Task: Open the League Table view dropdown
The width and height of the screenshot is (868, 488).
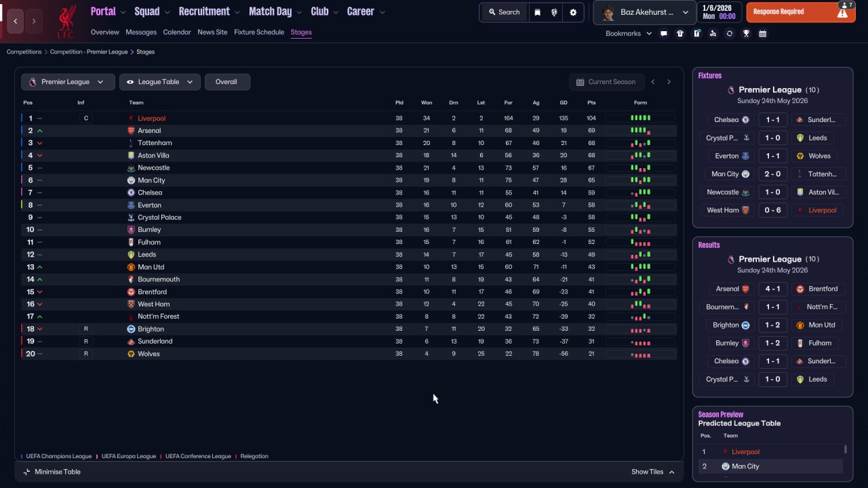Action: click(x=160, y=82)
